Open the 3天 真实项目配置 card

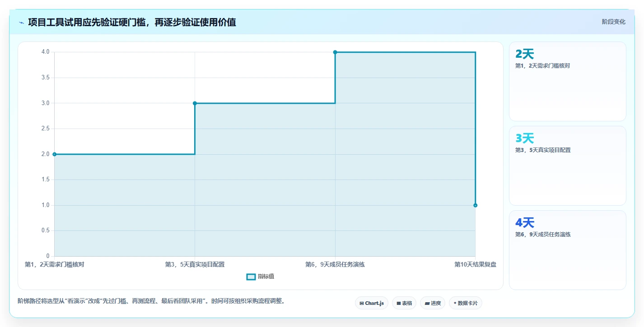coord(568,166)
